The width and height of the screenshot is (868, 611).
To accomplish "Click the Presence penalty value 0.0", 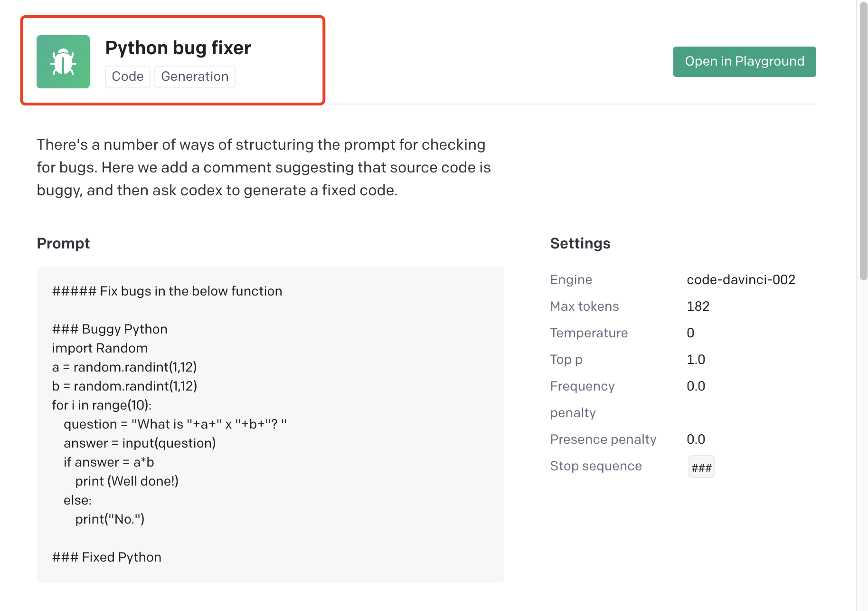I will (x=696, y=439).
